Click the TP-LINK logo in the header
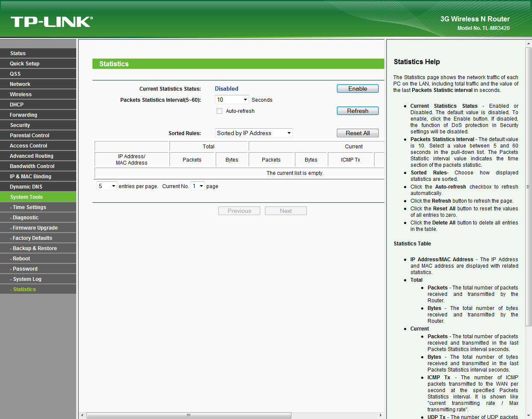The width and height of the screenshot is (532, 419). click(51, 22)
